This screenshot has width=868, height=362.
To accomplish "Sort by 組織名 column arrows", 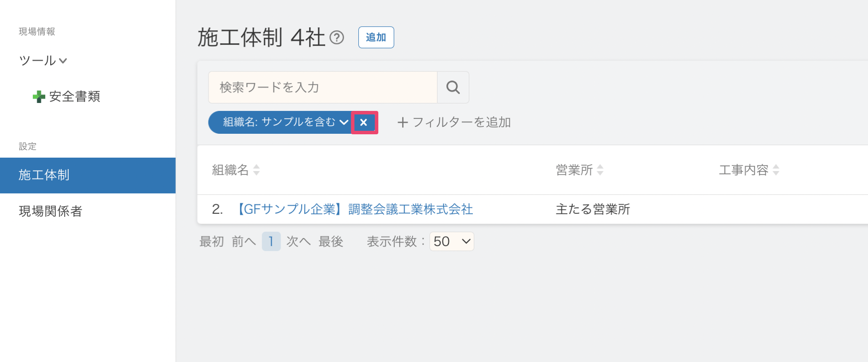I will (x=256, y=170).
